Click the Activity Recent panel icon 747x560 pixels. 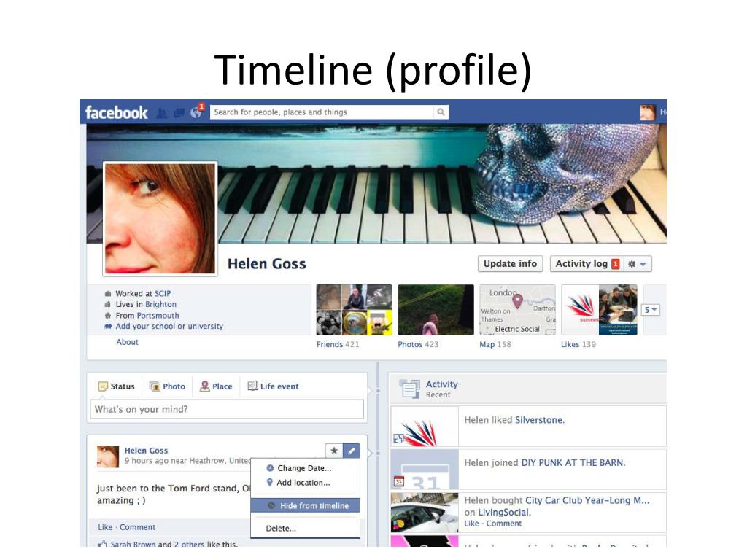(x=409, y=389)
